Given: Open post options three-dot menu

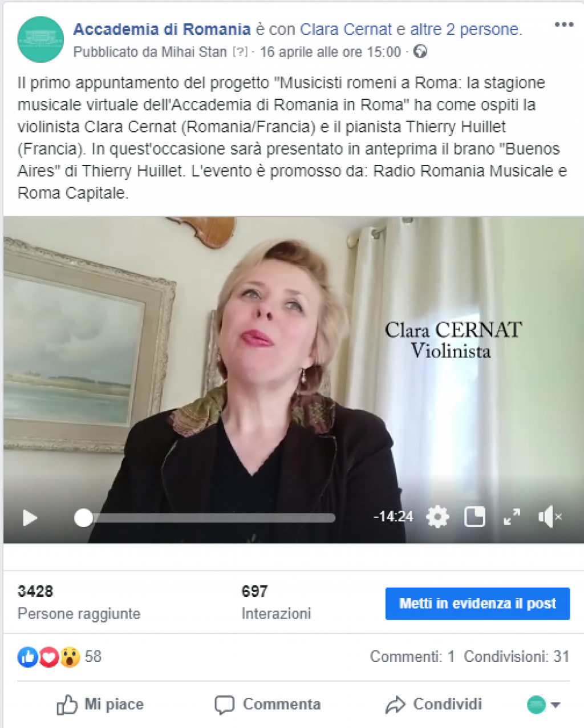Looking at the screenshot, I should [563, 25].
